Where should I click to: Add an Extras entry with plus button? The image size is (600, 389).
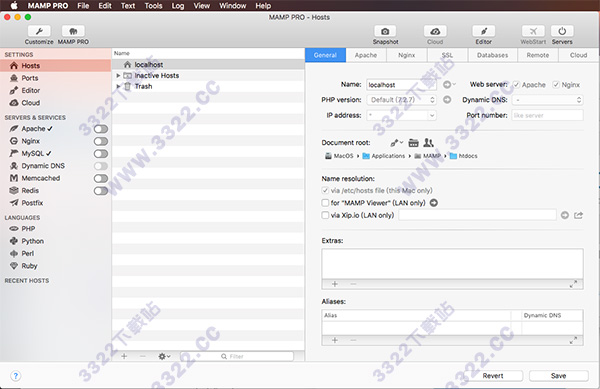tap(335, 284)
